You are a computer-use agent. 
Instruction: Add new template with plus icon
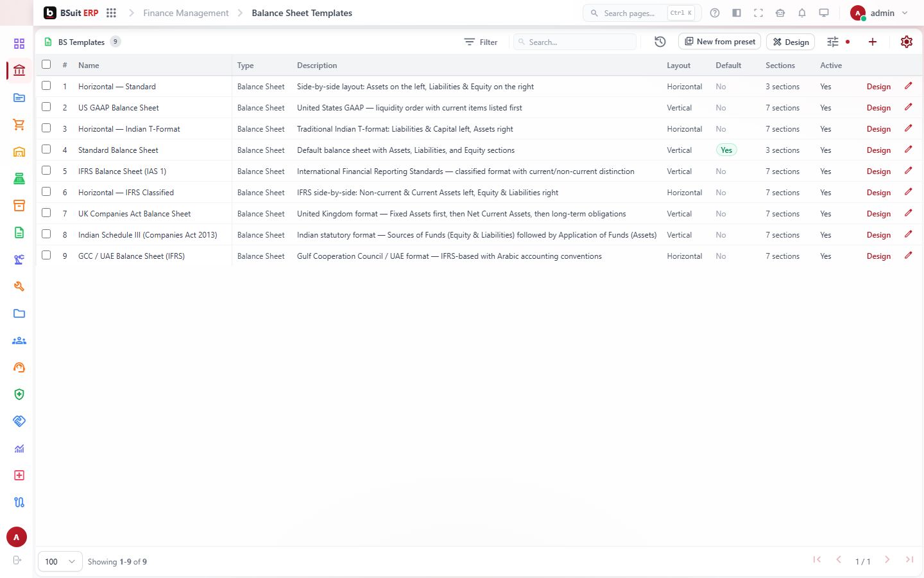pos(873,42)
